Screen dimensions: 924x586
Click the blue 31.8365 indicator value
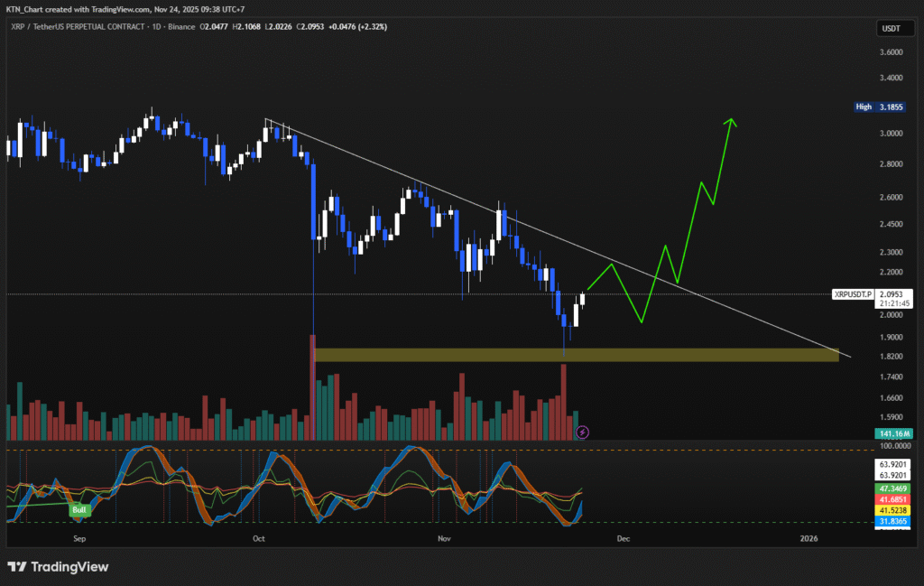click(x=892, y=522)
